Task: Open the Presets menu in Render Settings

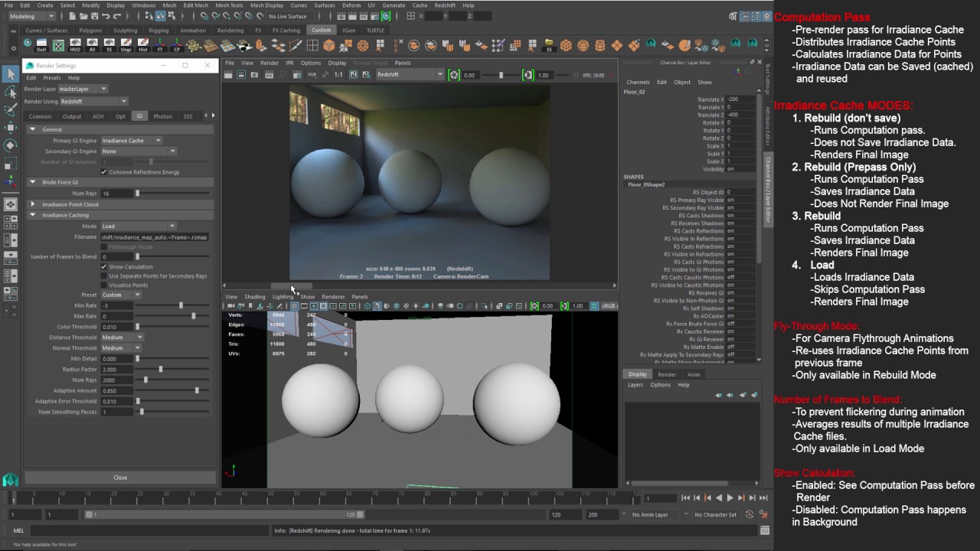Action: (x=52, y=77)
